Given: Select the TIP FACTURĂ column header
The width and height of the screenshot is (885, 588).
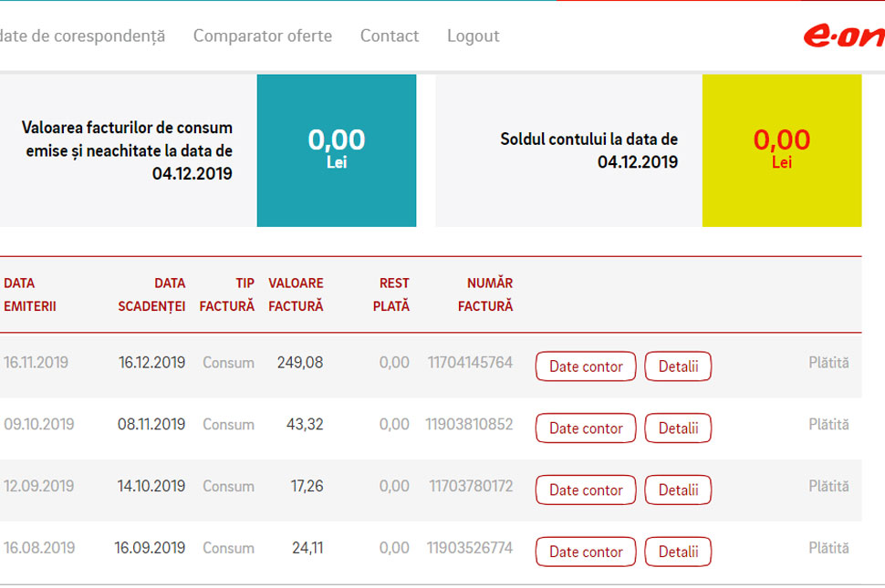Looking at the screenshot, I should pyautogui.click(x=227, y=294).
